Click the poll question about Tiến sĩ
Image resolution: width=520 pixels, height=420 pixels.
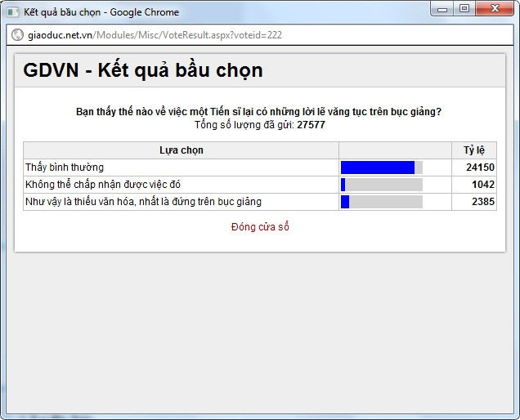click(x=258, y=112)
